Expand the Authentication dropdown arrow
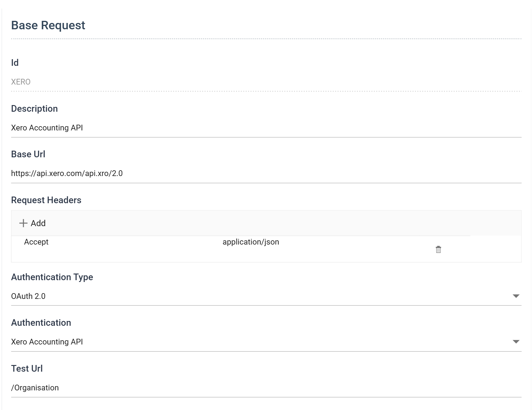 516,342
